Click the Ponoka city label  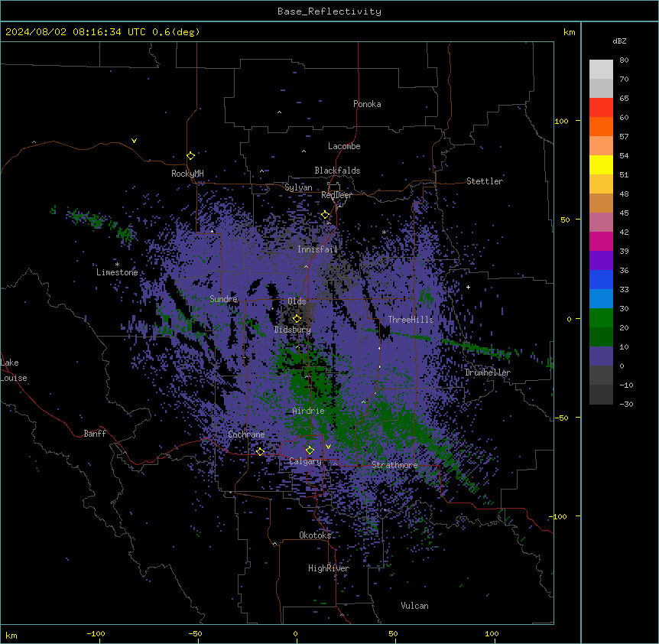point(367,104)
